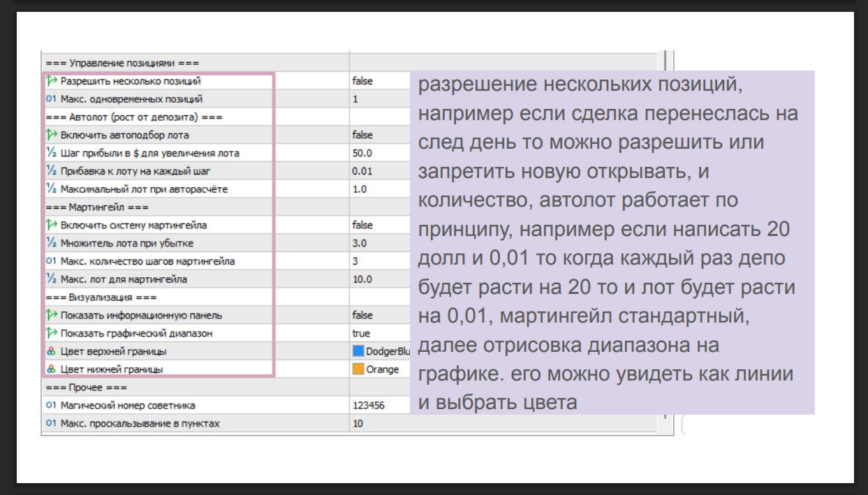Click the integer icon beside "Макс. одновременных позиций"

click(x=51, y=99)
